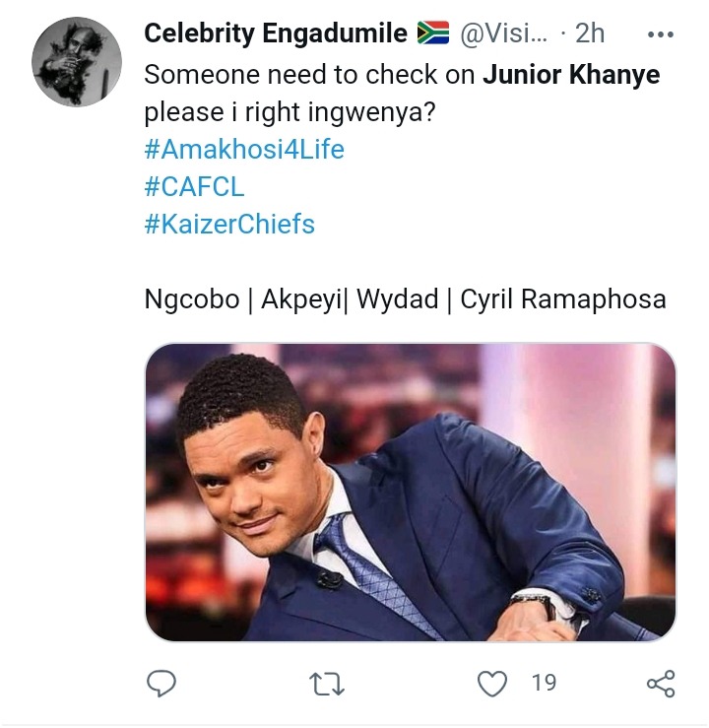Click the "Someone need to check on" text
The height and width of the screenshot is (728, 709).
(x=309, y=76)
